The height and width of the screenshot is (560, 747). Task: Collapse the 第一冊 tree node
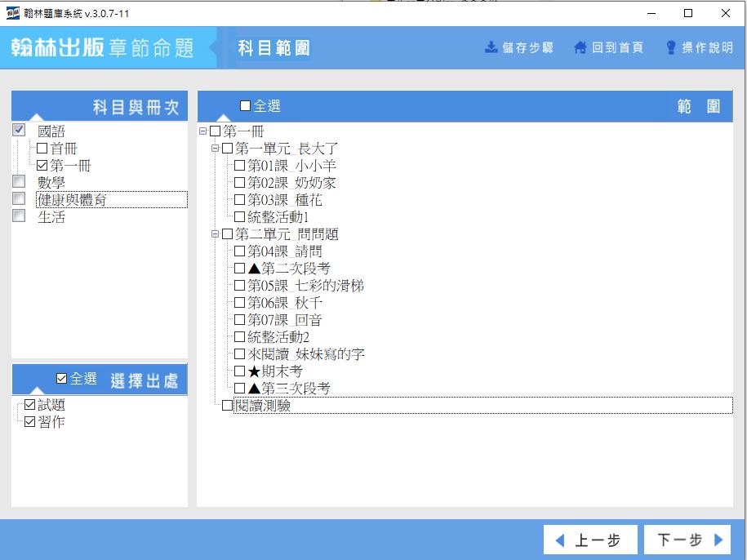(x=203, y=131)
